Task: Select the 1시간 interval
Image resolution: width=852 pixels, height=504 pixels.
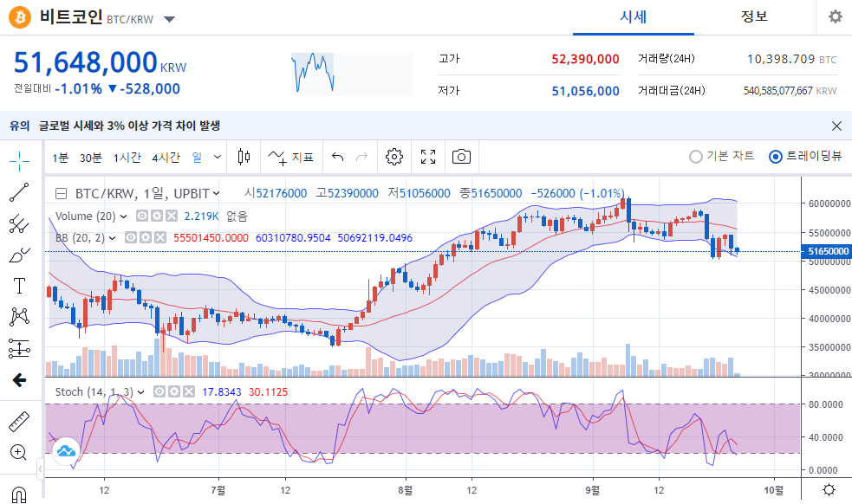Action: 127,158
